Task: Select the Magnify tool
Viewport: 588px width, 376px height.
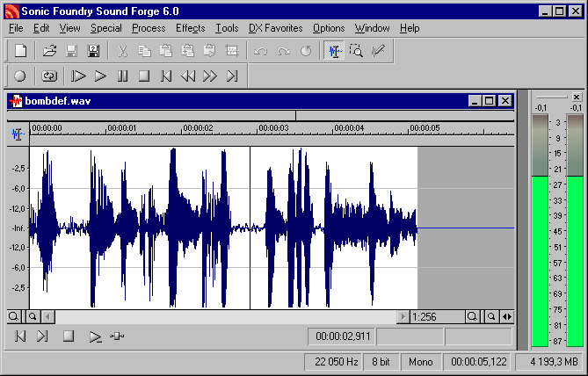Action: click(x=356, y=51)
